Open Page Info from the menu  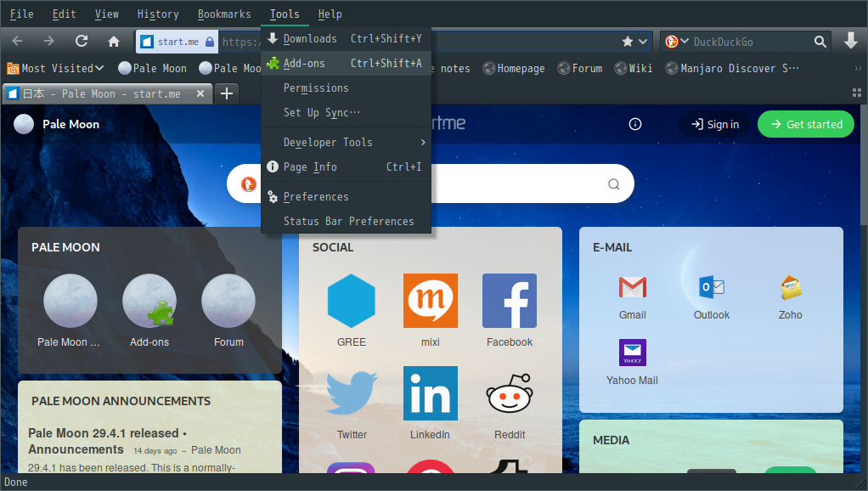pyautogui.click(x=346, y=166)
